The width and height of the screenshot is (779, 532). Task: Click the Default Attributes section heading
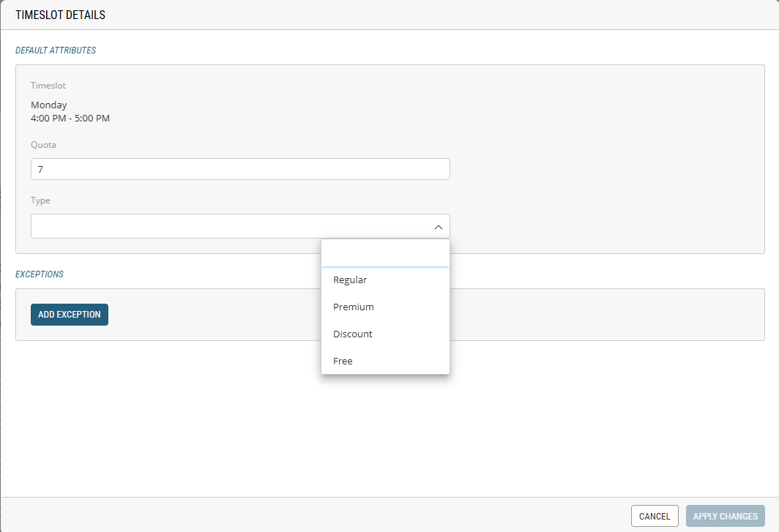pyautogui.click(x=56, y=50)
